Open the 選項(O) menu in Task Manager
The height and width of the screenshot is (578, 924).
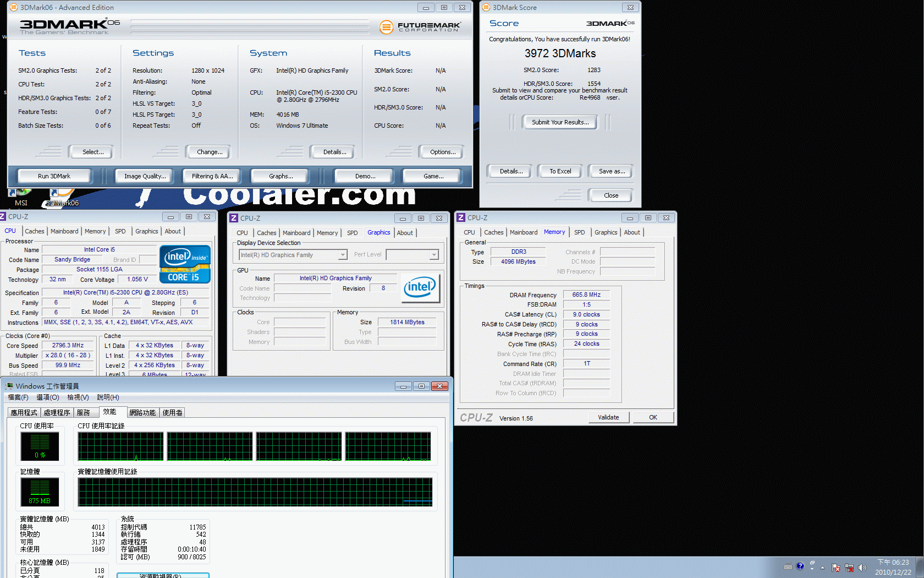(48, 397)
